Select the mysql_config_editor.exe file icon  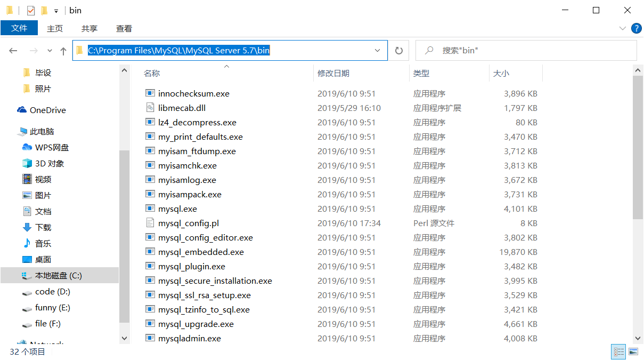pos(150,237)
